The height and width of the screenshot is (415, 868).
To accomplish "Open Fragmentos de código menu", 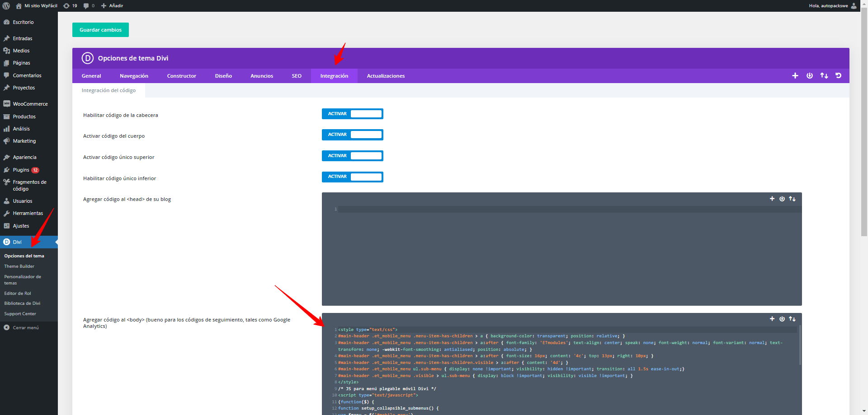I will point(29,185).
